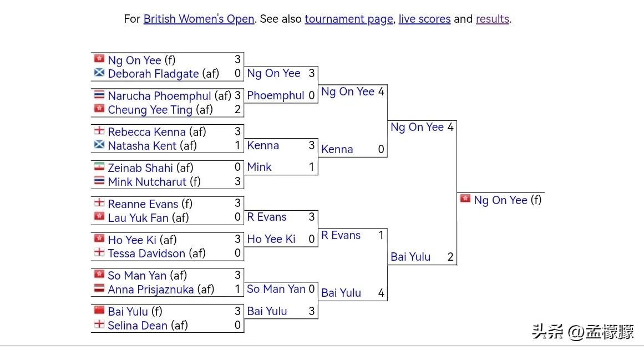Click Latvia flag next to Anna Prisjaznuka
Screen dimensions: 644x350
99,288
